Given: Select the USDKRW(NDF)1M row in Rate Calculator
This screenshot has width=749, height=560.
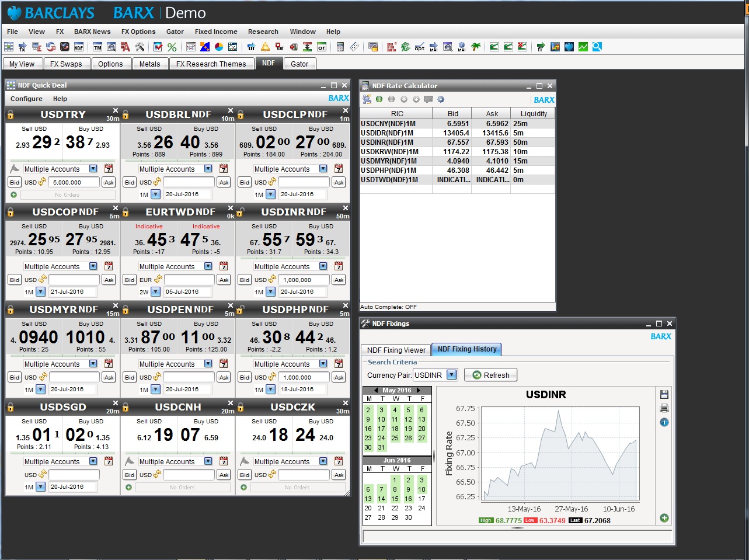Looking at the screenshot, I should coord(457,151).
